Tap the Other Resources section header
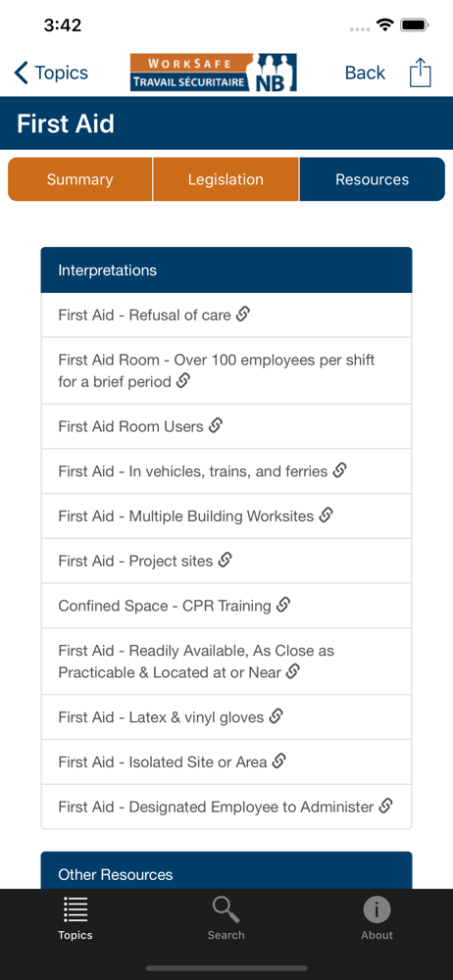This screenshot has height=980, width=453. click(x=226, y=870)
